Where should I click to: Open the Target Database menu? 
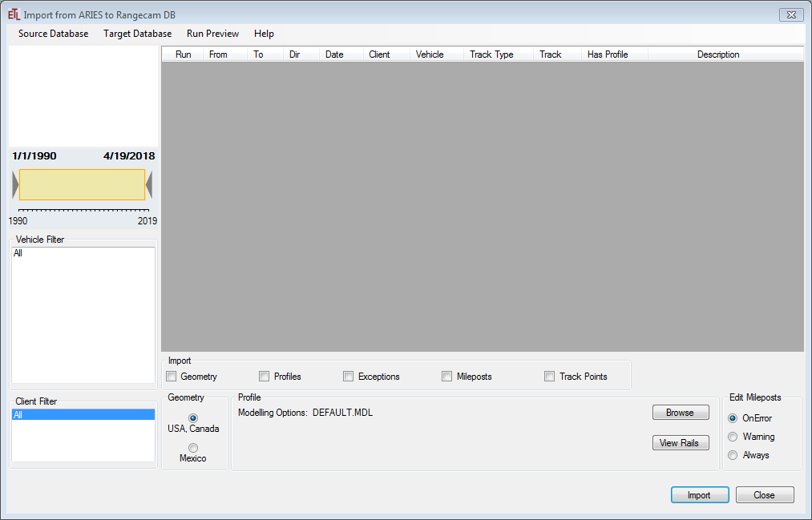click(x=137, y=34)
